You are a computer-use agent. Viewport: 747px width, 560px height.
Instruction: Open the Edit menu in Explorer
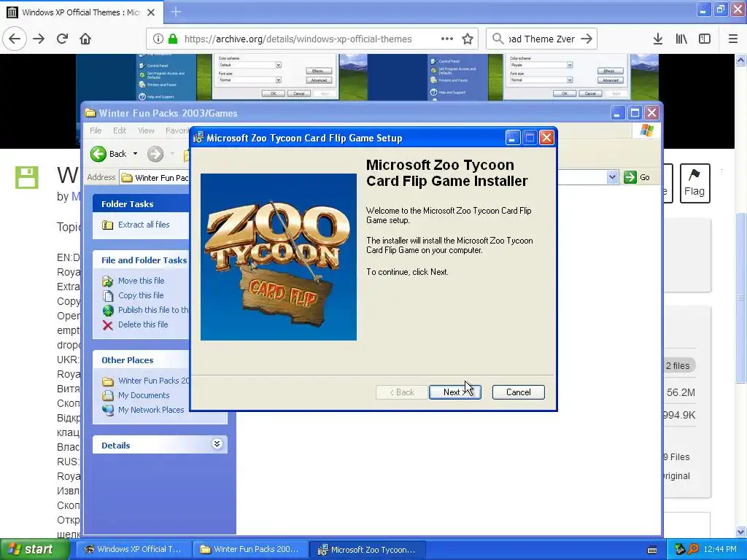tap(120, 131)
